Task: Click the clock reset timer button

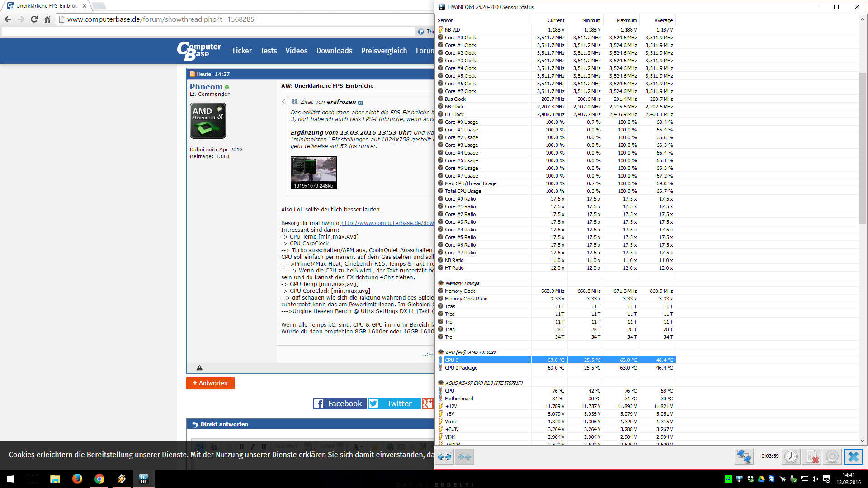Action: click(791, 457)
